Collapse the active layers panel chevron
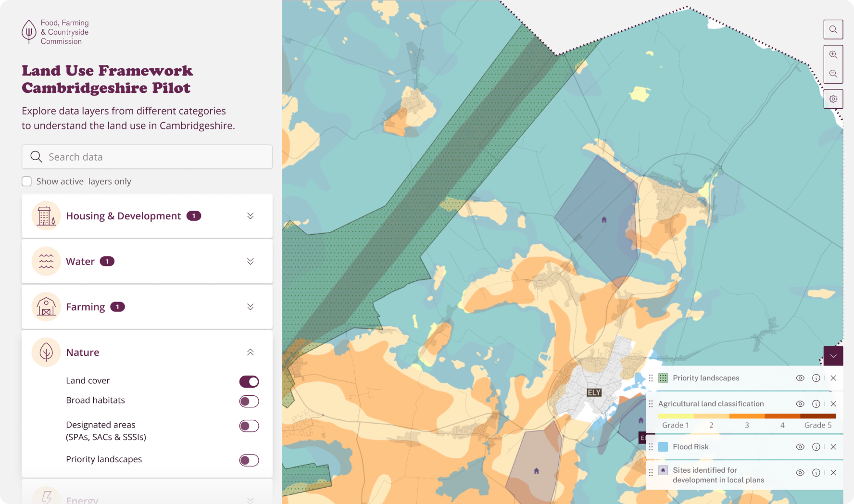 click(834, 356)
